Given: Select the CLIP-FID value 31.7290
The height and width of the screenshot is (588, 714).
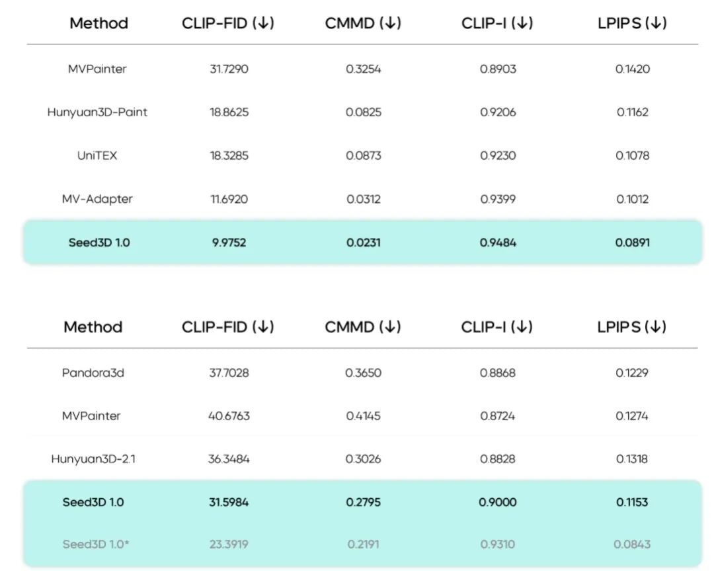Looking at the screenshot, I should 229,69.
